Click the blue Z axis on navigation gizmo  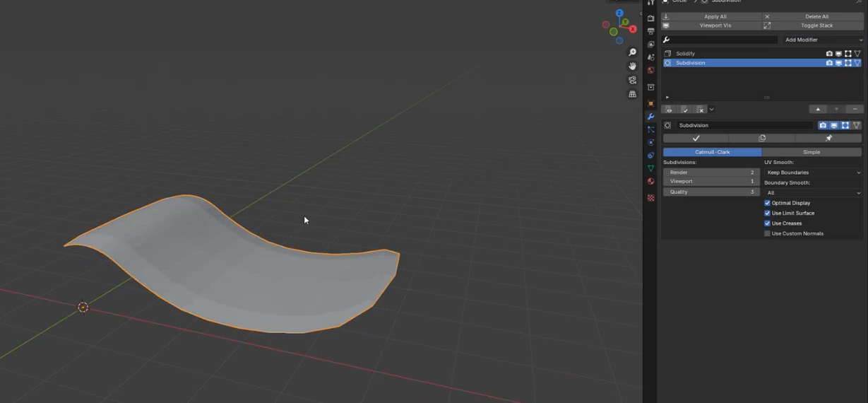click(619, 13)
